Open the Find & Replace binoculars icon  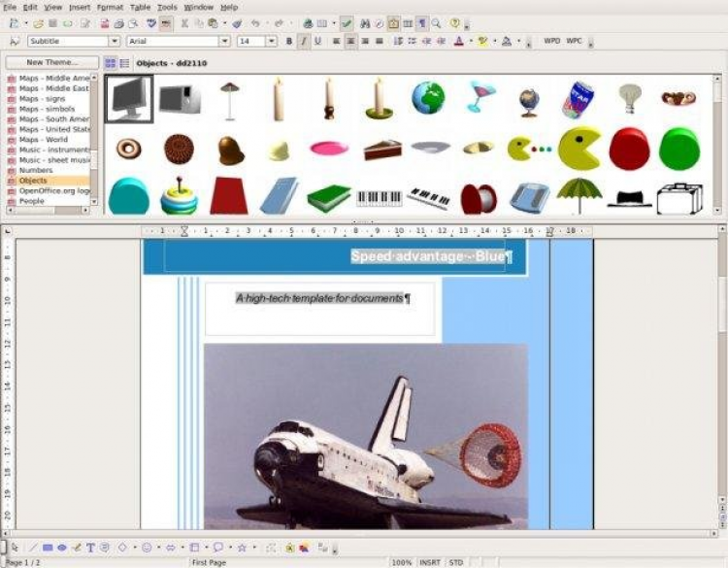click(x=365, y=23)
